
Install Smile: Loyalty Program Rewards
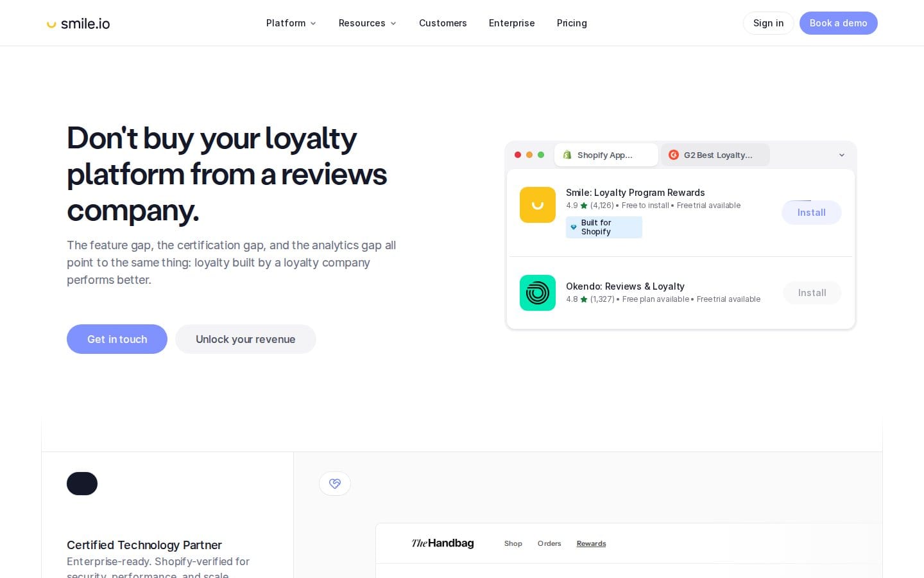pyautogui.click(x=811, y=213)
